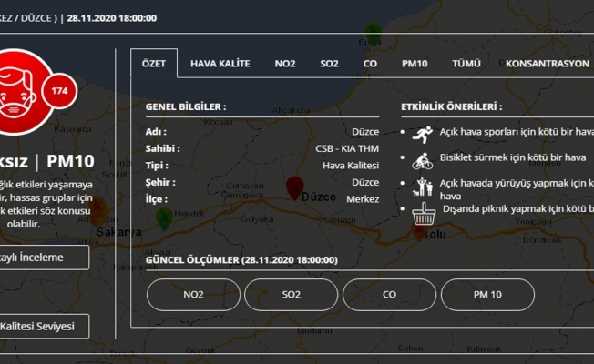Show the TÜMÜ tab

pyautogui.click(x=466, y=64)
